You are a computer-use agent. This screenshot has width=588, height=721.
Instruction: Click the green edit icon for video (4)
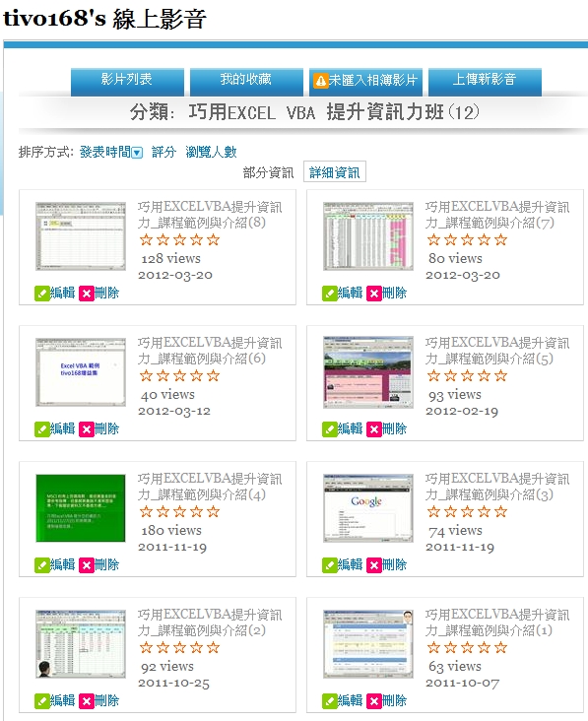click(x=41, y=565)
